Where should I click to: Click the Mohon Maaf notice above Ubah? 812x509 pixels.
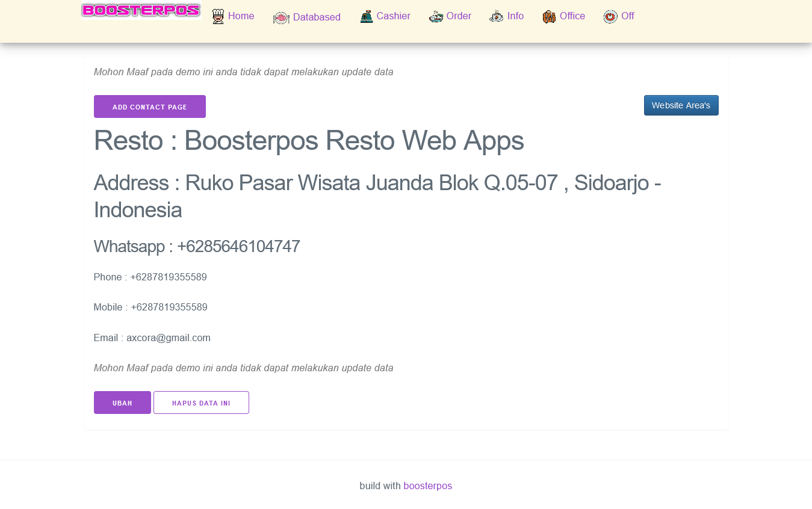coord(244,368)
